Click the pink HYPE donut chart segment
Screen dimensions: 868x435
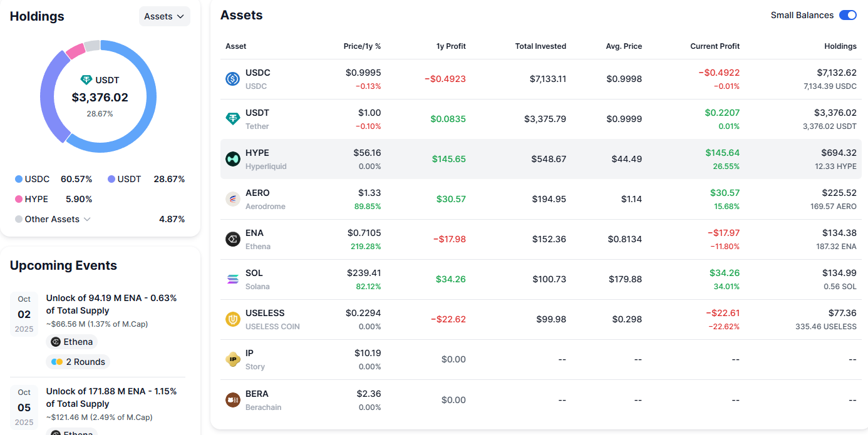click(x=76, y=51)
